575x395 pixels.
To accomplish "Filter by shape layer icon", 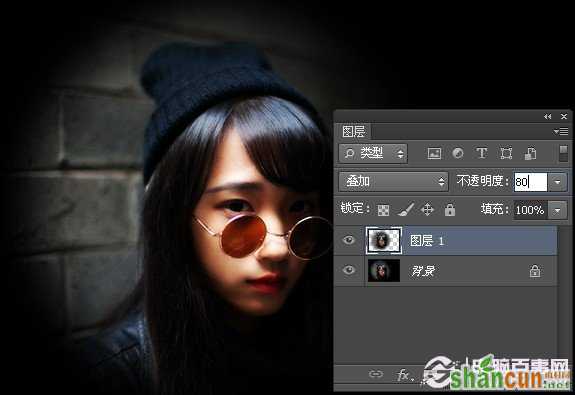I will [x=506, y=153].
